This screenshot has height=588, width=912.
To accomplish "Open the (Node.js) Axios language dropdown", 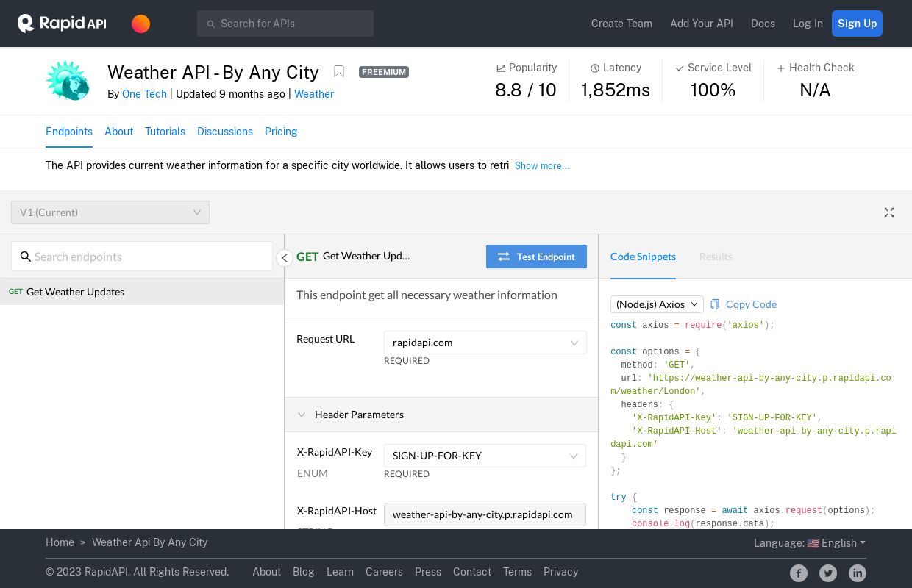I will (657, 304).
